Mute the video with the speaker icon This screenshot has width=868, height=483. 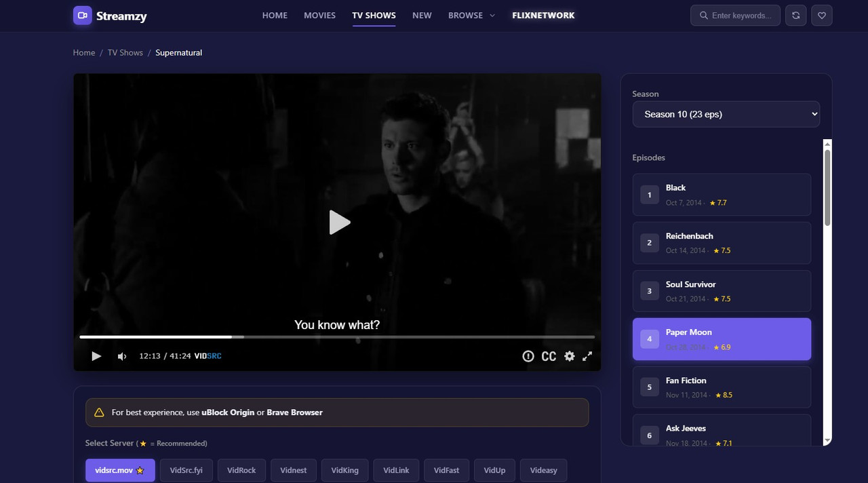(x=121, y=356)
